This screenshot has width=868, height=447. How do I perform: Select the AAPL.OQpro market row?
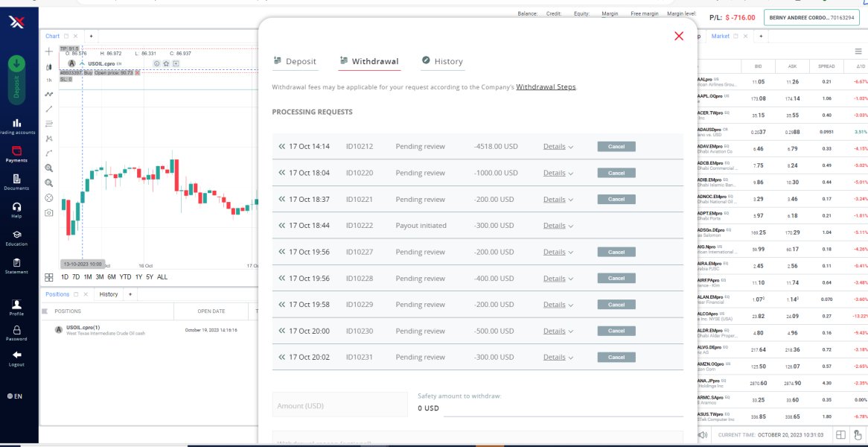[781, 98]
